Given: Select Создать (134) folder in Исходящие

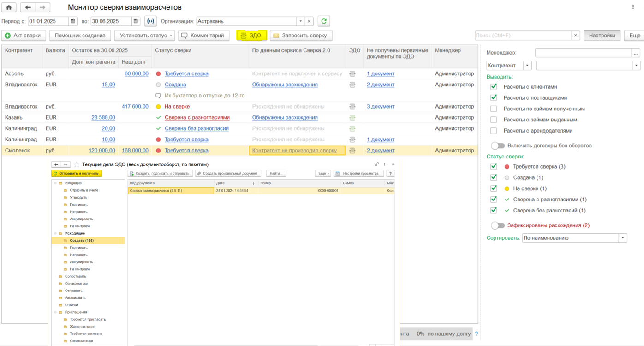Looking at the screenshot, I should tap(82, 241).
